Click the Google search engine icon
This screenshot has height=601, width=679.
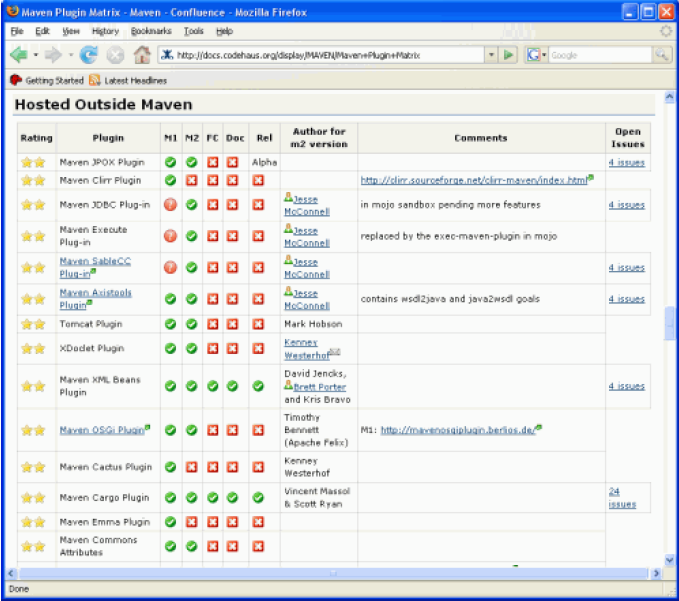coord(533,55)
